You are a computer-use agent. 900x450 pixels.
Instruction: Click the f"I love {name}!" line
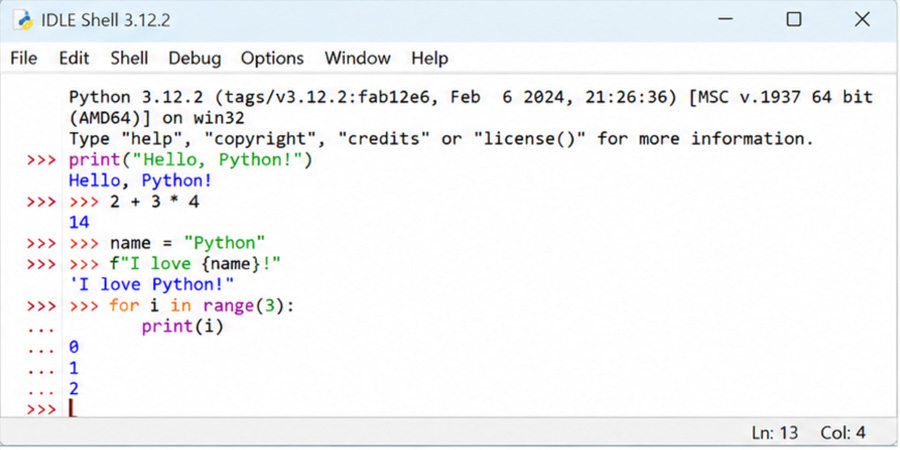point(196,263)
